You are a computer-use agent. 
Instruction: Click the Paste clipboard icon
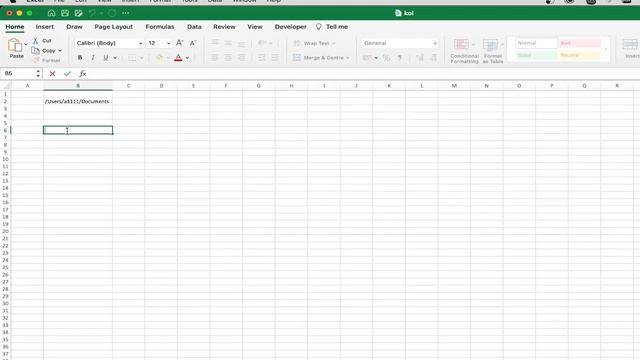pos(16,45)
